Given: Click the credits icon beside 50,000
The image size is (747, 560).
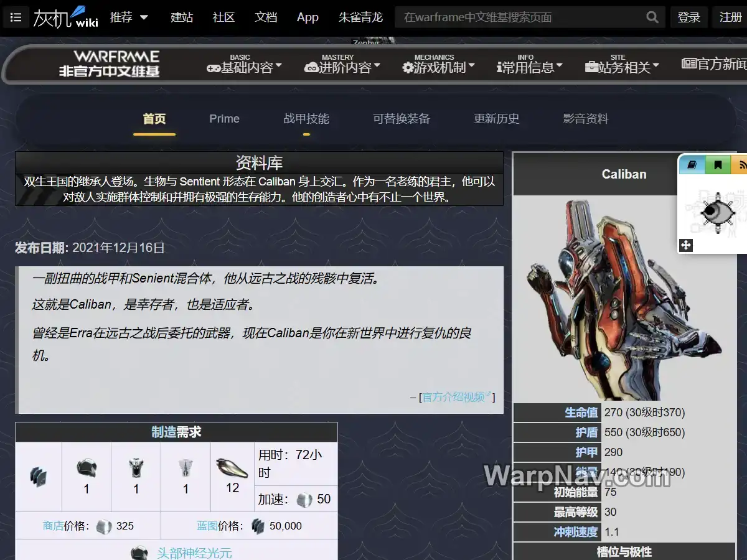Looking at the screenshot, I should coord(258,526).
